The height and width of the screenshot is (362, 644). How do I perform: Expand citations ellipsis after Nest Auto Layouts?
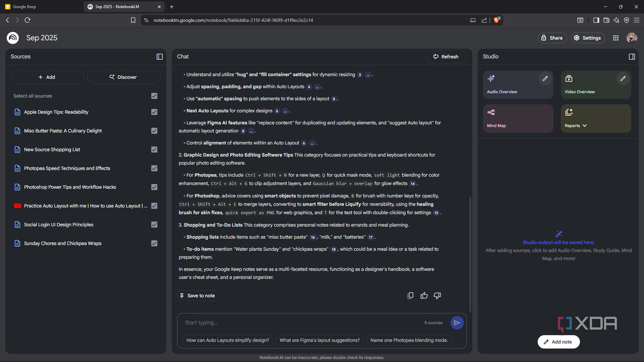pyautogui.click(x=285, y=111)
